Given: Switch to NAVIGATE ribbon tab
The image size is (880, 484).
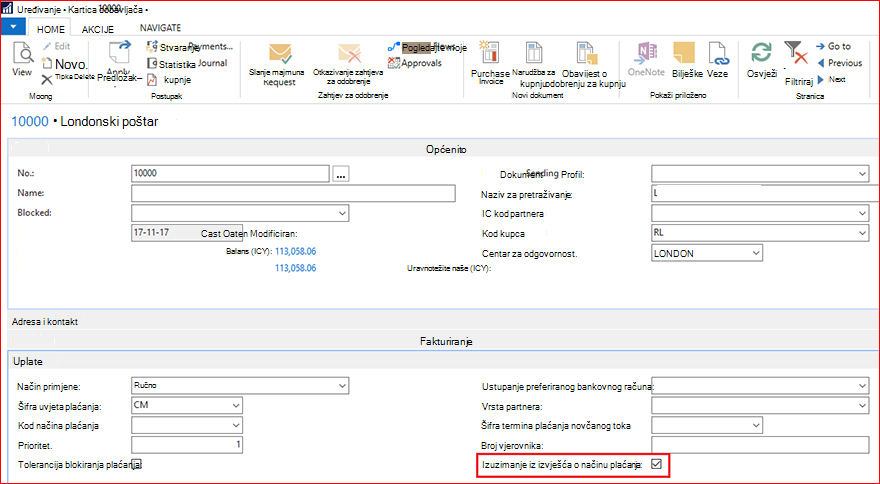Looking at the screenshot, I should click(x=161, y=28).
